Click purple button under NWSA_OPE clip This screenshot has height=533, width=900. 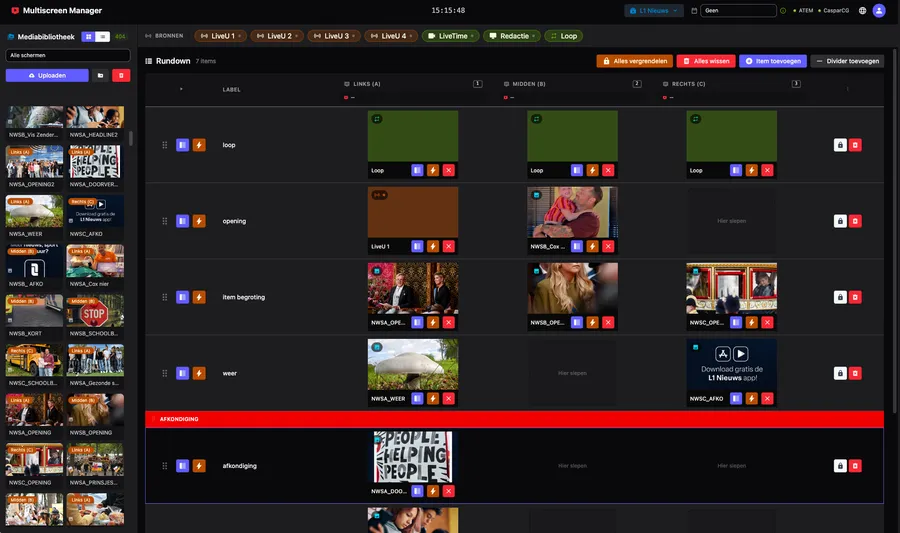pyautogui.click(x=417, y=322)
